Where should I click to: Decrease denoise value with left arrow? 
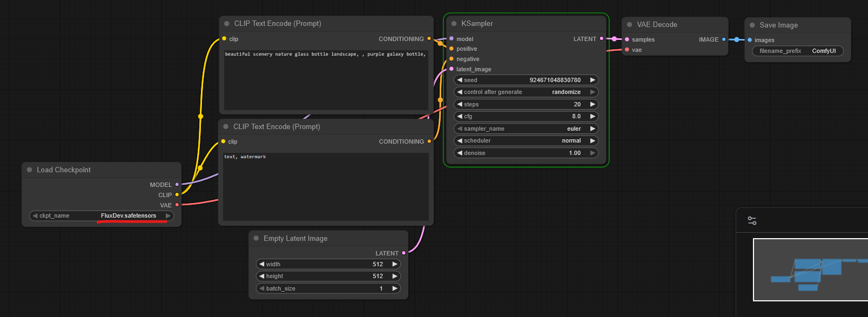pos(460,153)
